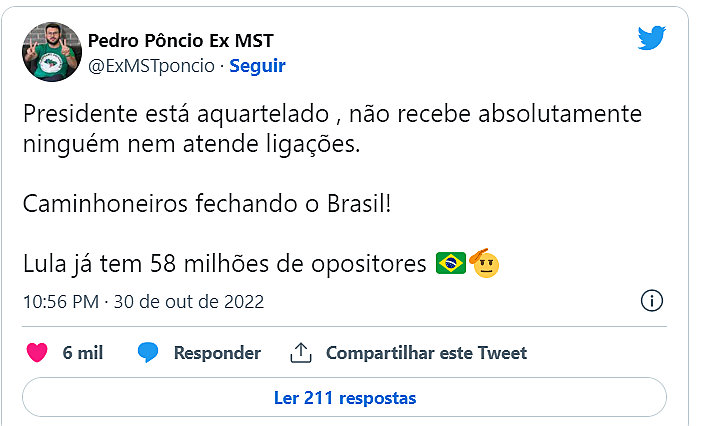
Task: Like the tweet with the heart icon
Action: 37,353
